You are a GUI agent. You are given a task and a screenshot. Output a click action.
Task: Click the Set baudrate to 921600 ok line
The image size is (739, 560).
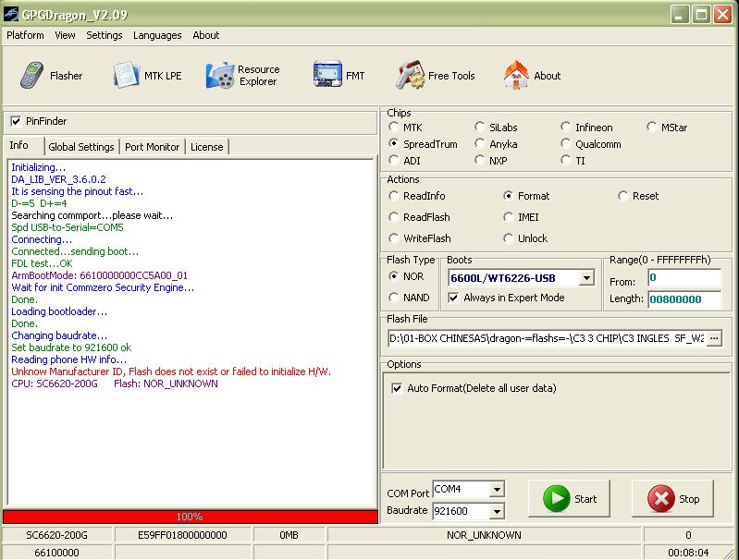(71, 347)
